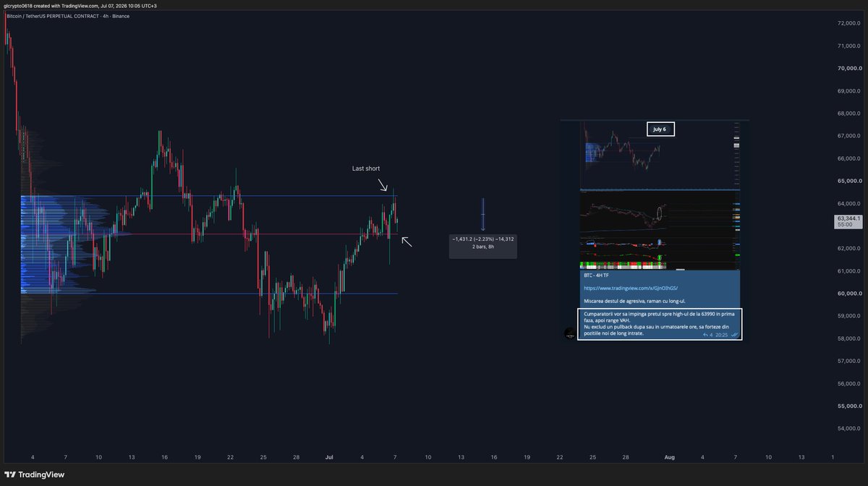Click the 'Aug' month label on time axis
This screenshot has width=868, height=486.
click(670, 457)
